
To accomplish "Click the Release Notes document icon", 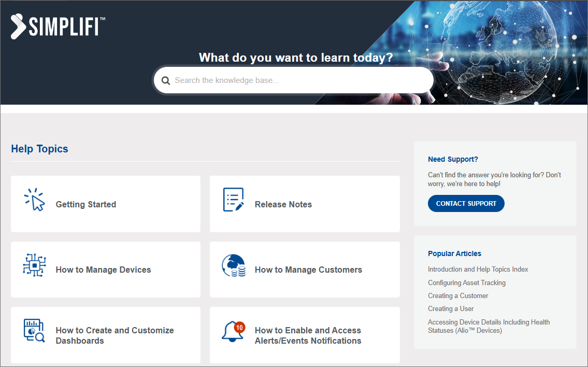I will click(233, 200).
